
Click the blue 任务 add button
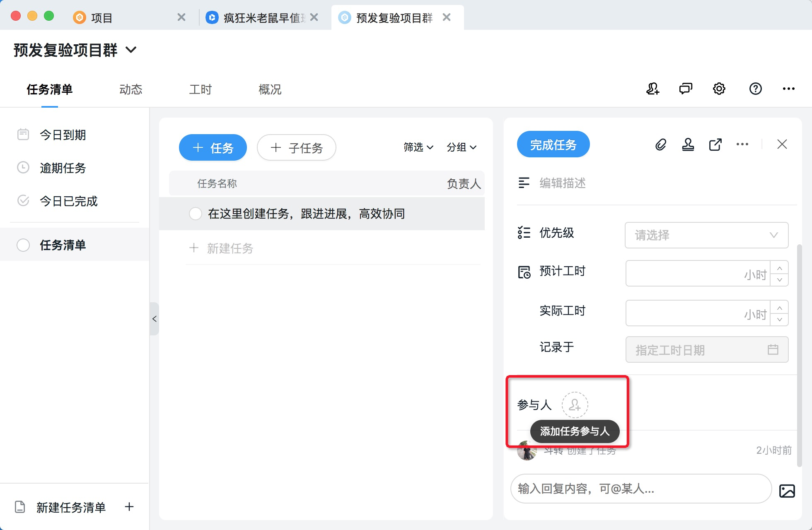(x=213, y=147)
